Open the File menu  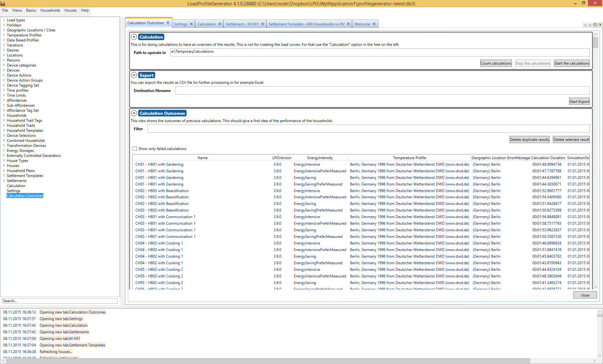point(5,10)
